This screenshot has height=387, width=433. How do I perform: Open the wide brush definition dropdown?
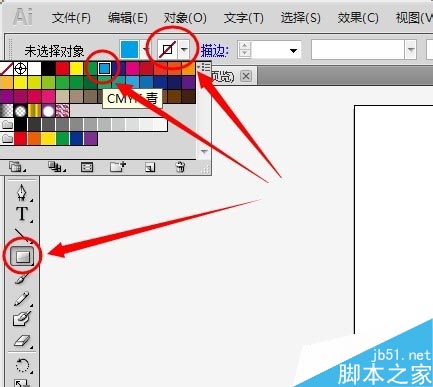[x=411, y=50]
